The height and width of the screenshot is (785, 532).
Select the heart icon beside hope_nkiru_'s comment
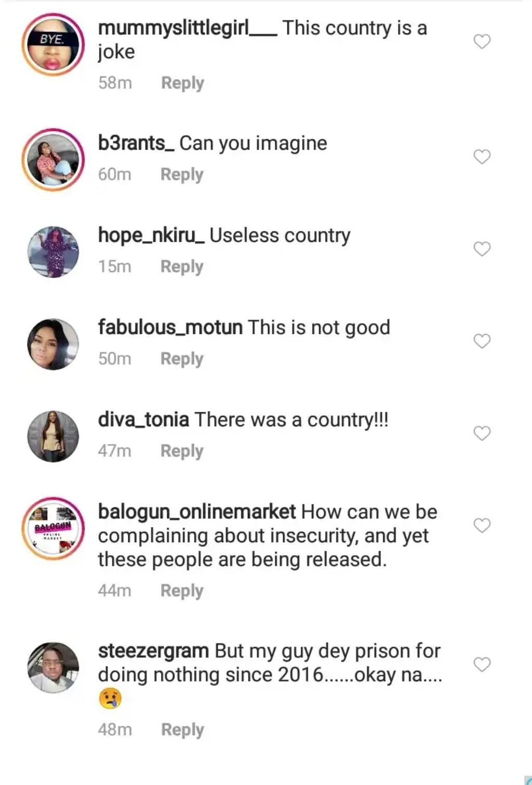pyautogui.click(x=481, y=247)
